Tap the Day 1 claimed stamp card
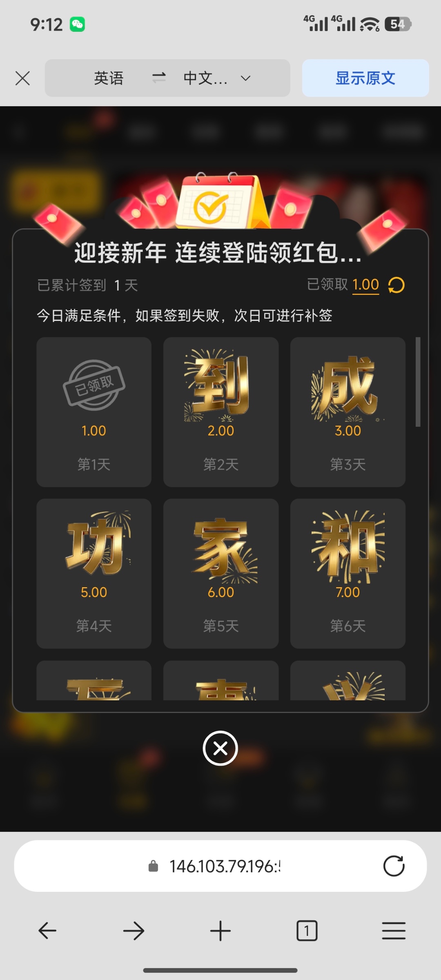The width and height of the screenshot is (441, 980). click(94, 412)
